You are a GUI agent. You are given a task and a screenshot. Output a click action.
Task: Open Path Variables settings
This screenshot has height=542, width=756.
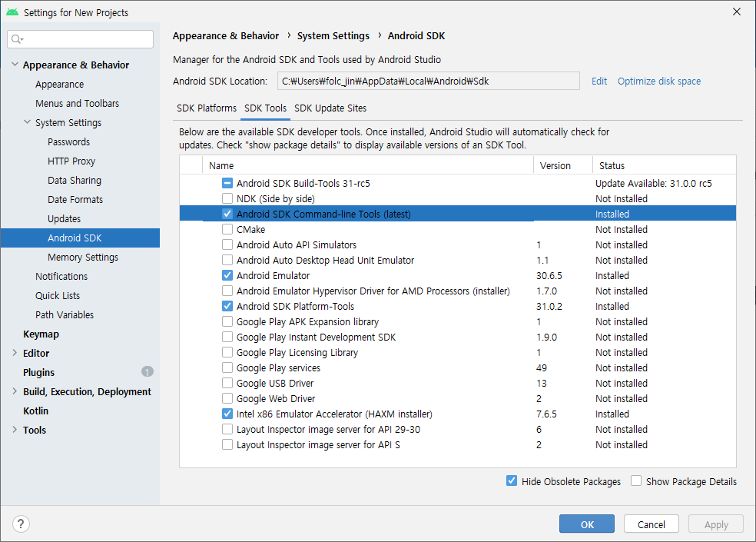click(64, 314)
